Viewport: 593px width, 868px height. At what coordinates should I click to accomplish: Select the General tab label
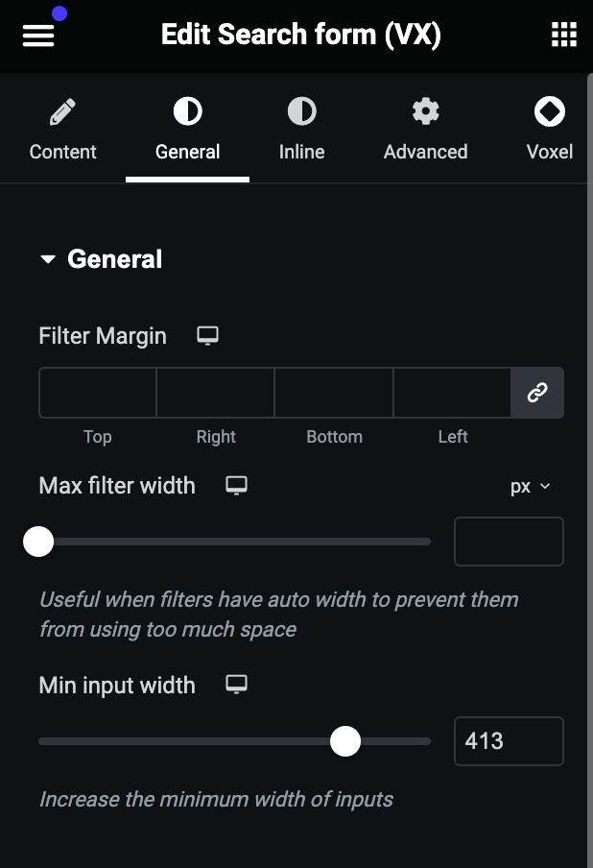point(187,152)
